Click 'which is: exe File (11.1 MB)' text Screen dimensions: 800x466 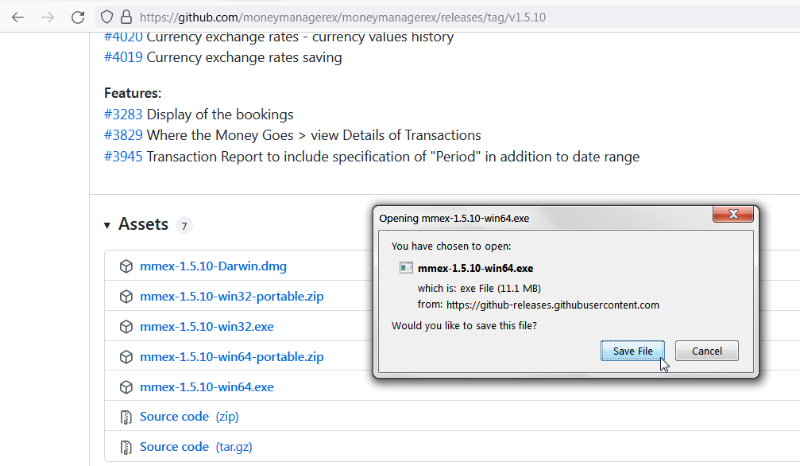coord(479,288)
